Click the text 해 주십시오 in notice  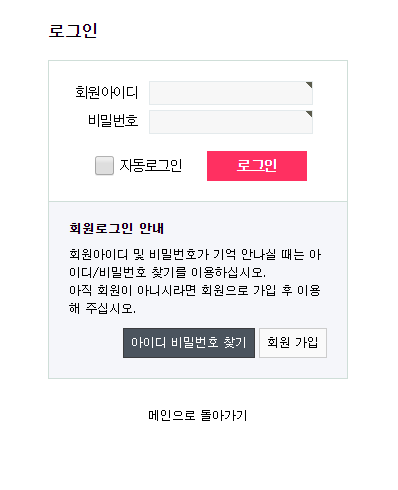click(x=102, y=308)
